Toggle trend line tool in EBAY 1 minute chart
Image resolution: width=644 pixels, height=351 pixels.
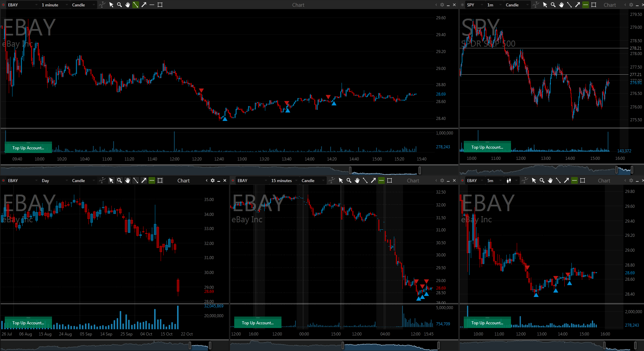[136, 5]
